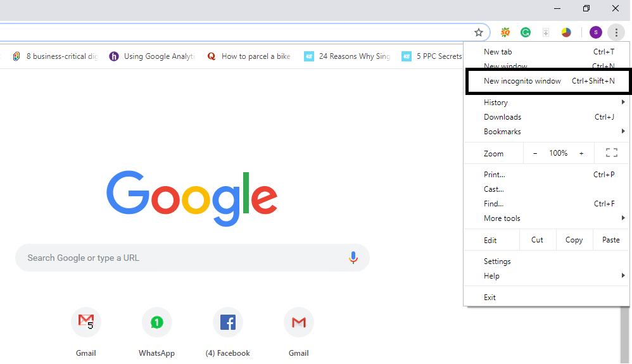Choose Find... from the menu

click(547, 204)
